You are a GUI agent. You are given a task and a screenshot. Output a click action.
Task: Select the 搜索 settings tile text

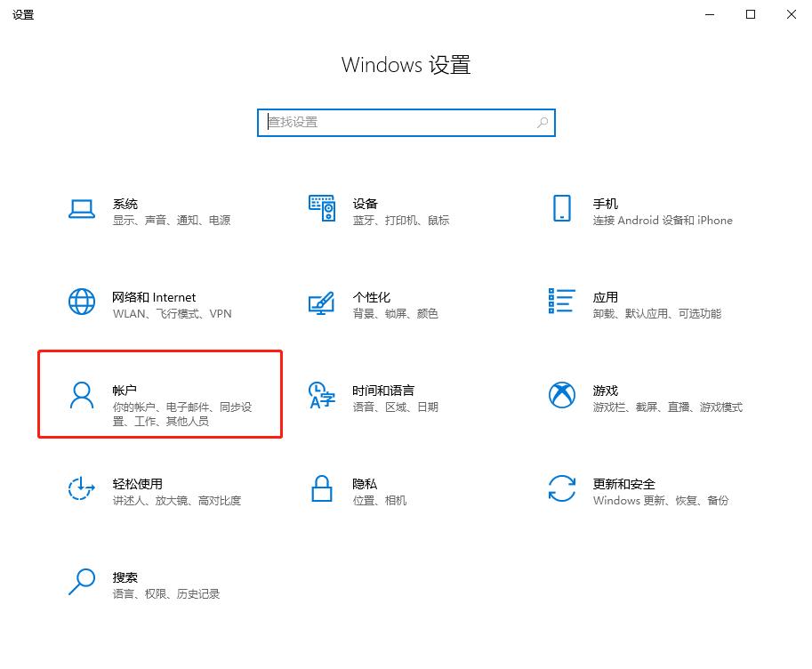[125, 576]
